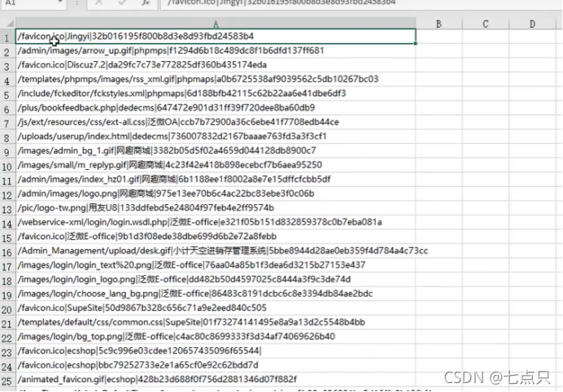Select row 3 header
This screenshot has height=392, width=563.
tap(7, 65)
